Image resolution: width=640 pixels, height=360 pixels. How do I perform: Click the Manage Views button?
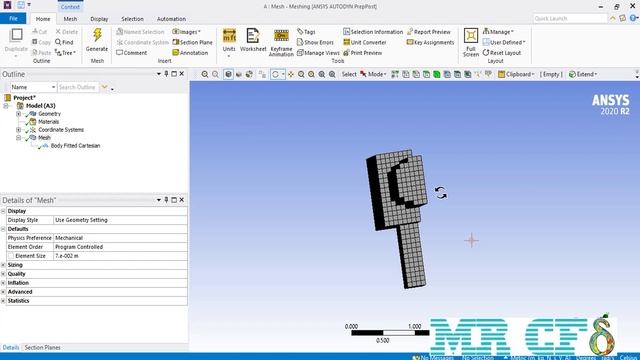(x=318, y=53)
